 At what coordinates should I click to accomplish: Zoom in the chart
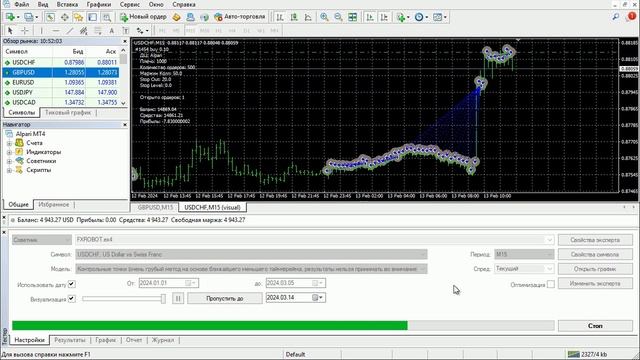324,17
